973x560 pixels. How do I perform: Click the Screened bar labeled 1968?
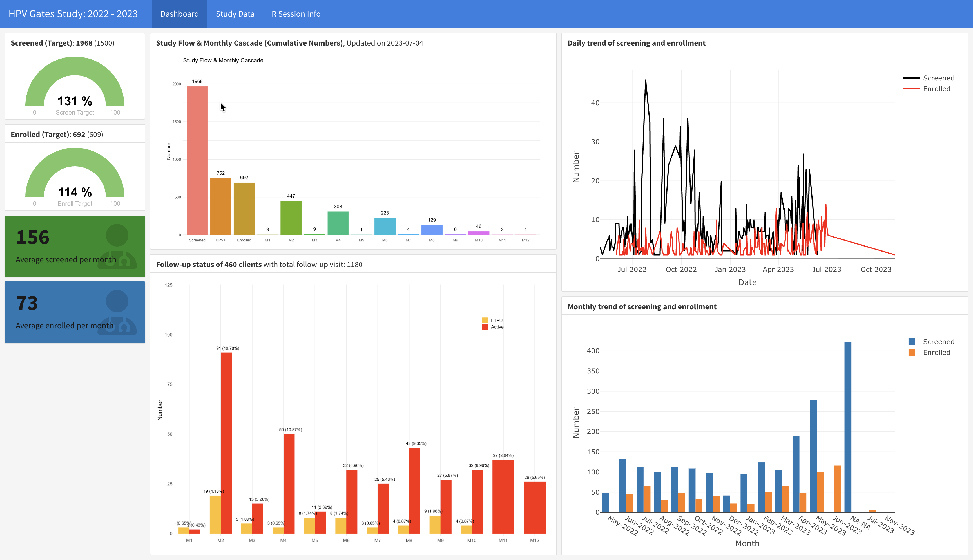click(197, 160)
